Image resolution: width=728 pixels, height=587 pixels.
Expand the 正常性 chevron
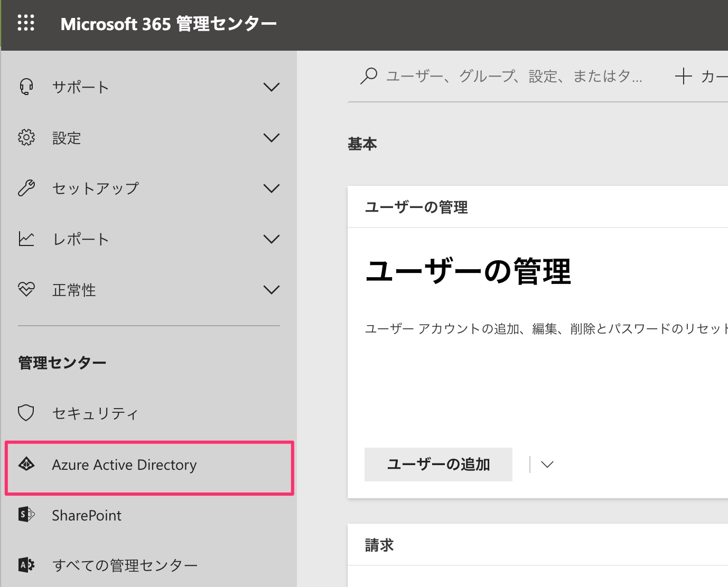pos(271,290)
